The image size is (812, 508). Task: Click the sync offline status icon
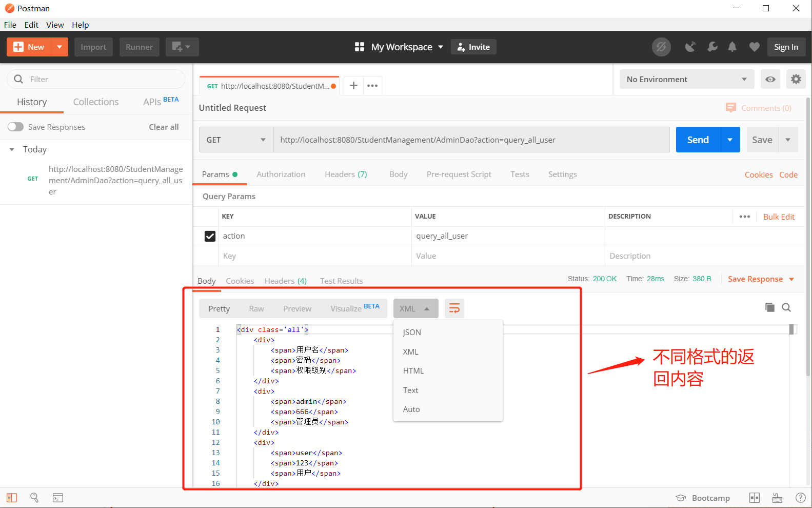661,47
